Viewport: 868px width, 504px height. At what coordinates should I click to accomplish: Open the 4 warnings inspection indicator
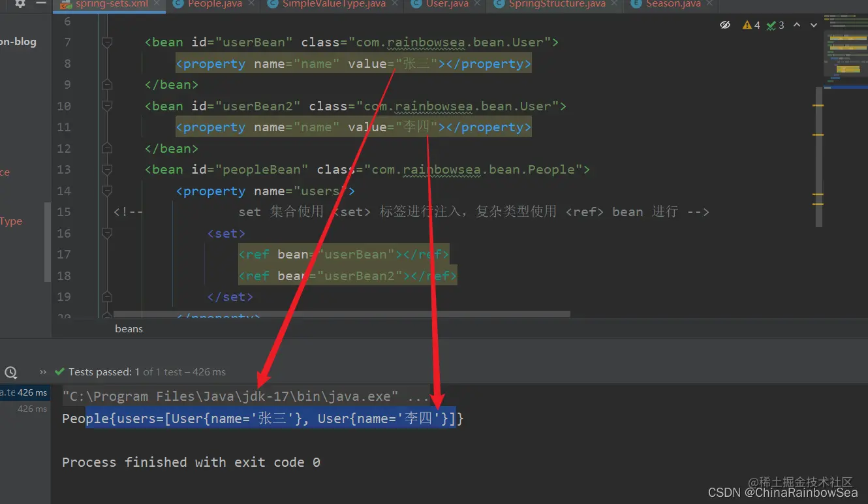(751, 25)
